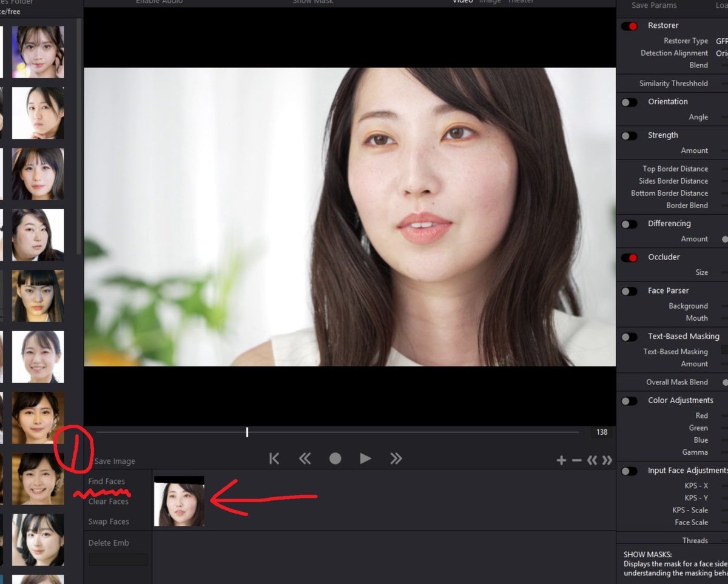Click the embedding name input field
The height and width of the screenshot is (584, 728).
[x=118, y=560]
